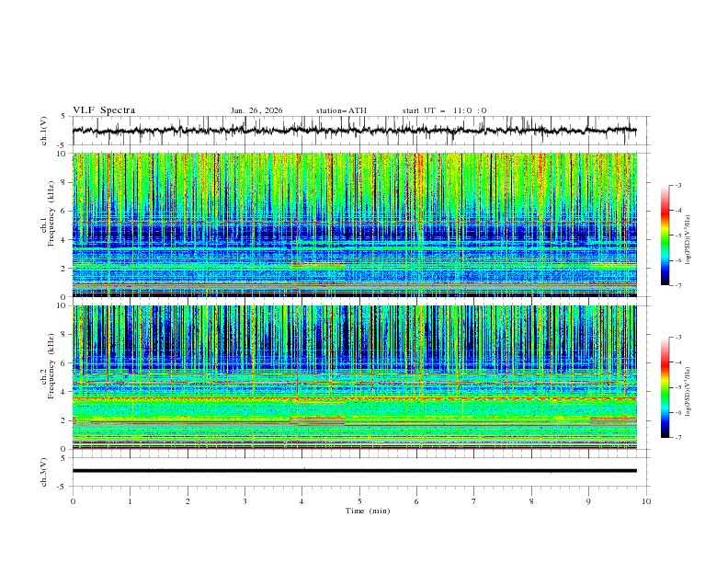The height and width of the screenshot is (563, 728).
Task: Click the "10" tick label on time axis
Action: coord(646,501)
